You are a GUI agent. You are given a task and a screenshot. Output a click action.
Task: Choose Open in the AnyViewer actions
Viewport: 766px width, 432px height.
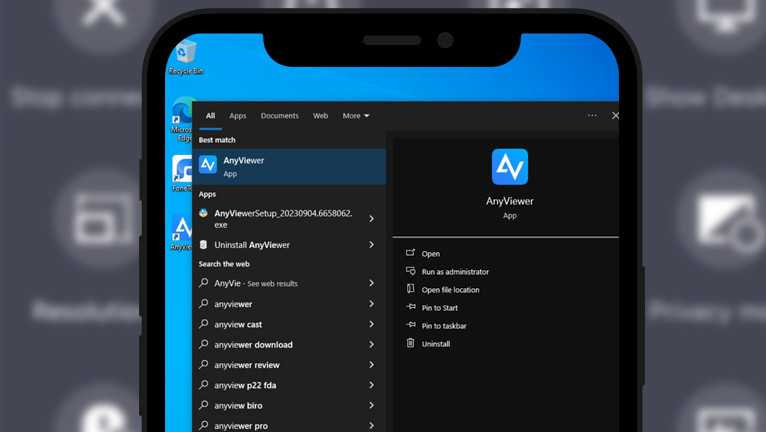[x=431, y=254]
